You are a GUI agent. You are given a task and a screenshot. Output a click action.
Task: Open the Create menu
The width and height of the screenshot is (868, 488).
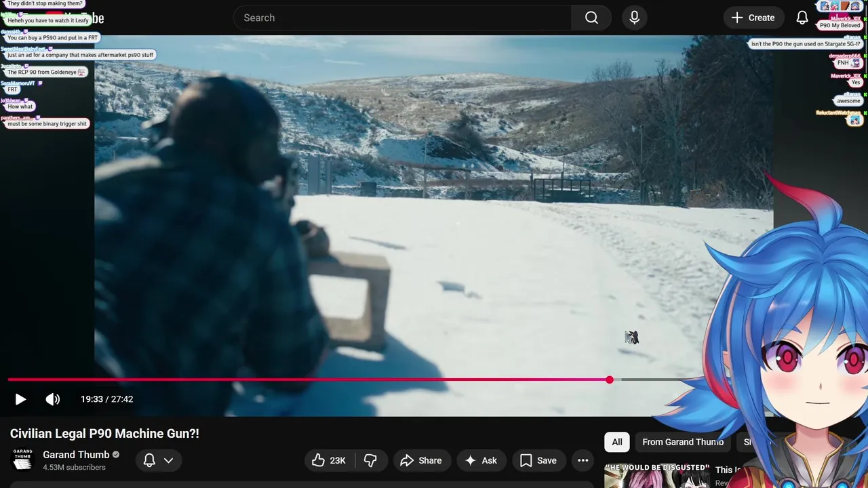pyautogui.click(x=753, y=18)
